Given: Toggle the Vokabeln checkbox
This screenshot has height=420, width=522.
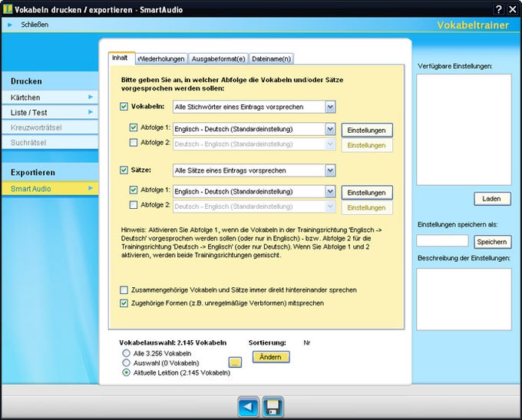Looking at the screenshot, I should coord(124,107).
